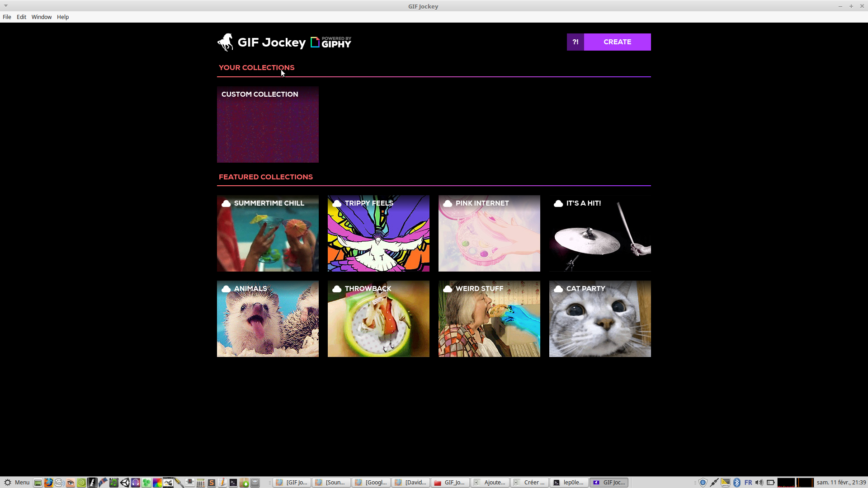Open the Window menu
Viewport: 868px width, 488px height.
42,17
